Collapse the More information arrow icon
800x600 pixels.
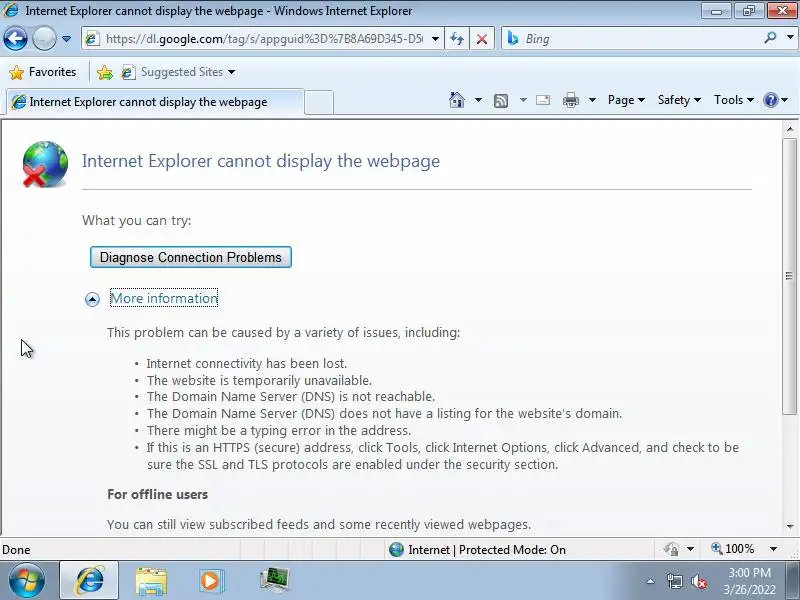[92, 299]
